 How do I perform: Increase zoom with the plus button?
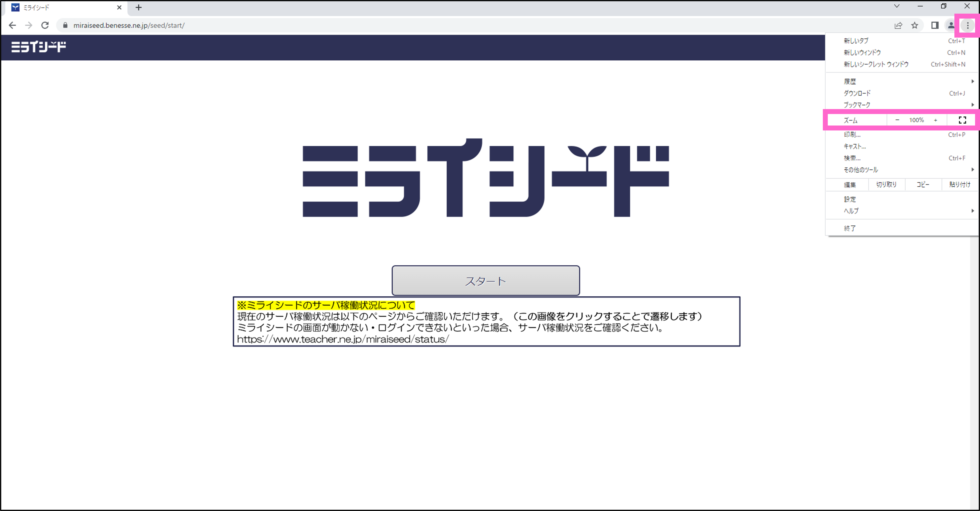[x=936, y=120]
